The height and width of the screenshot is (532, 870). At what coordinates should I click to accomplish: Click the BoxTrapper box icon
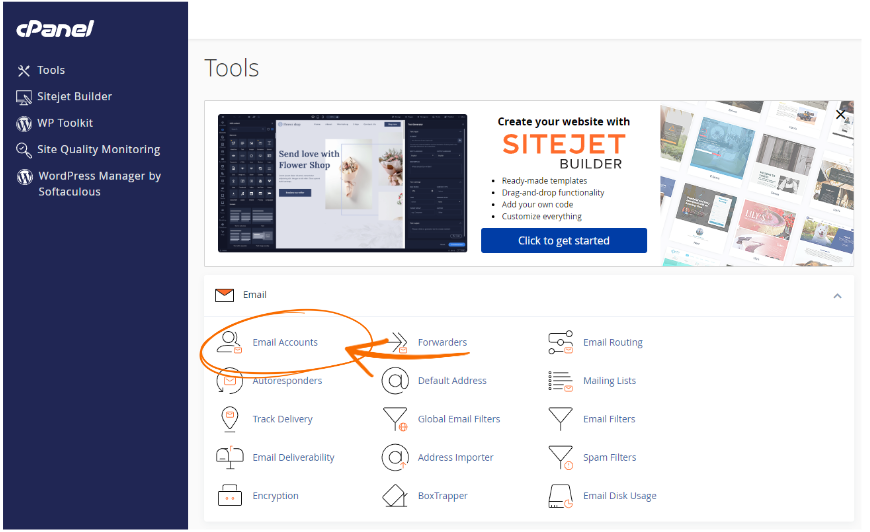click(395, 496)
